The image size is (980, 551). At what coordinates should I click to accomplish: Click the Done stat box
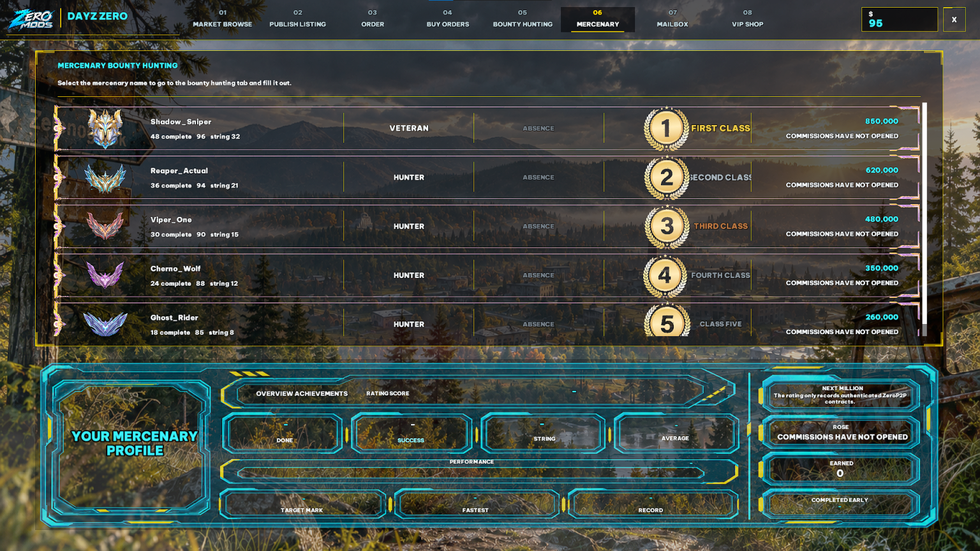[x=284, y=434]
